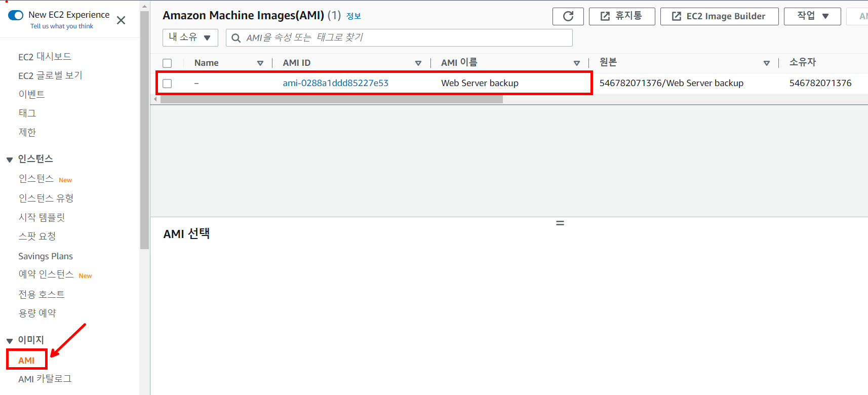Viewport: 868px width, 395px height.
Task: Open the 내 소유 ownership filter dropdown
Action: [190, 37]
